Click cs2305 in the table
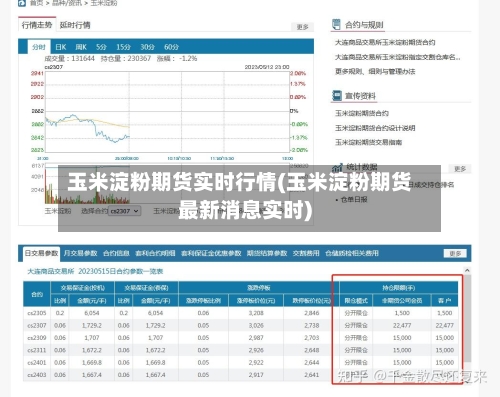 click(37, 313)
